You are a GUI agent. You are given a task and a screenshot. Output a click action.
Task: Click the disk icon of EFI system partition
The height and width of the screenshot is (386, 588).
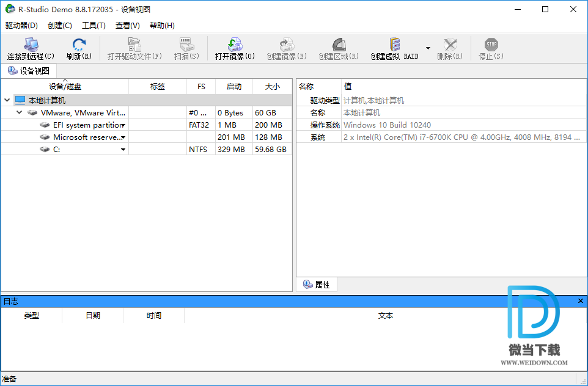[x=45, y=125]
